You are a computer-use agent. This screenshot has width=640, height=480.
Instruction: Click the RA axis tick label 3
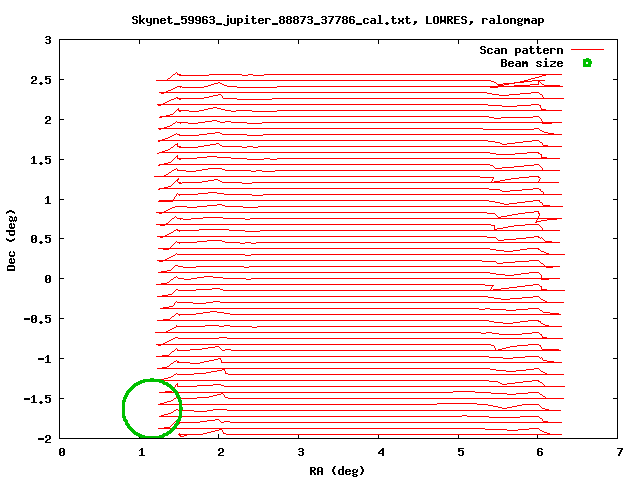tap(301, 452)
